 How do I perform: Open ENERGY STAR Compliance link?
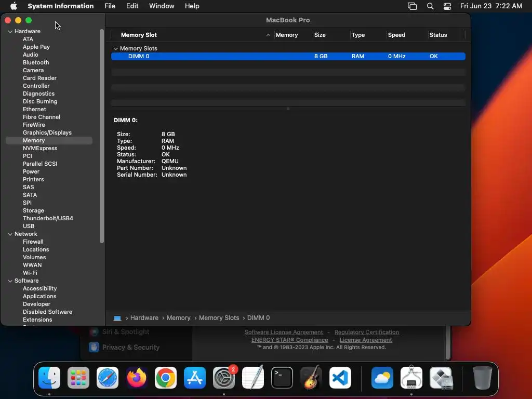click(x=290, y=340)
